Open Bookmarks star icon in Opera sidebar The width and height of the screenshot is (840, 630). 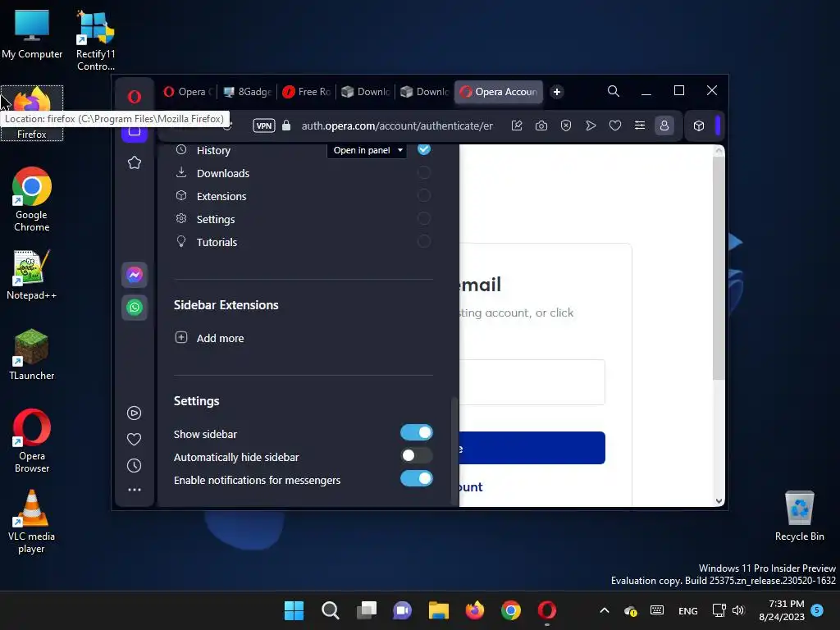135,162
